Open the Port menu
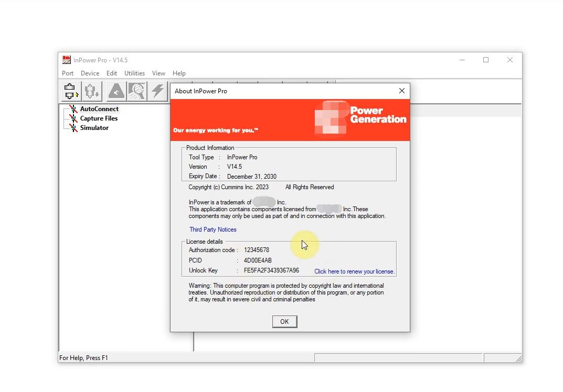Viewport: 563px width, 392px height. coord(68,73)
